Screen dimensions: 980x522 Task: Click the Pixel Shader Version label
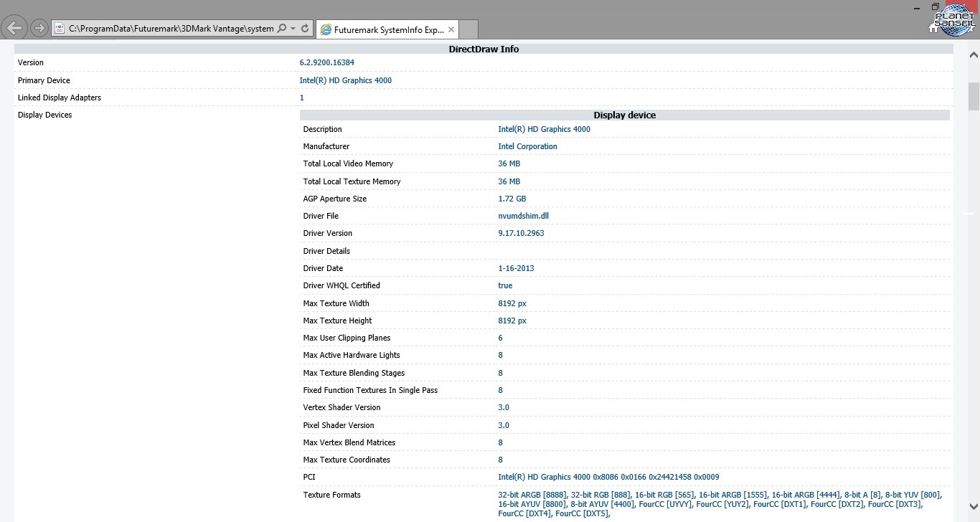pyautogui.click(x=339, y=425)
